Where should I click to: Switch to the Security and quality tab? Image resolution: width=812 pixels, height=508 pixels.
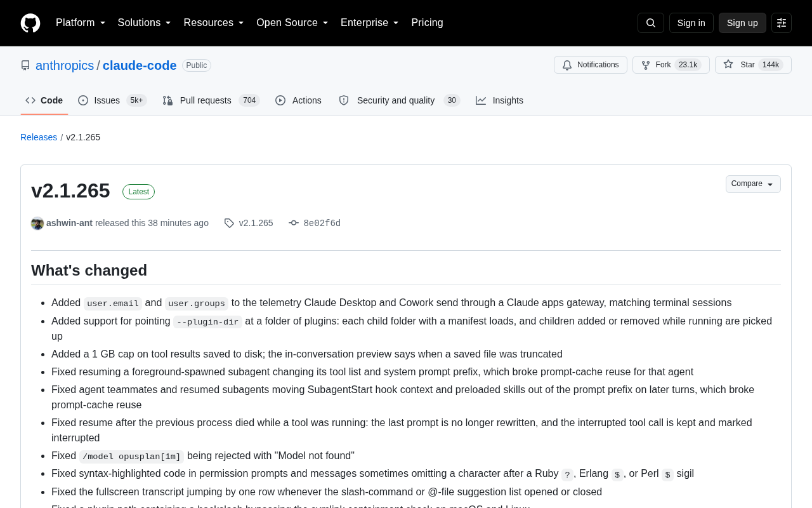399,100
